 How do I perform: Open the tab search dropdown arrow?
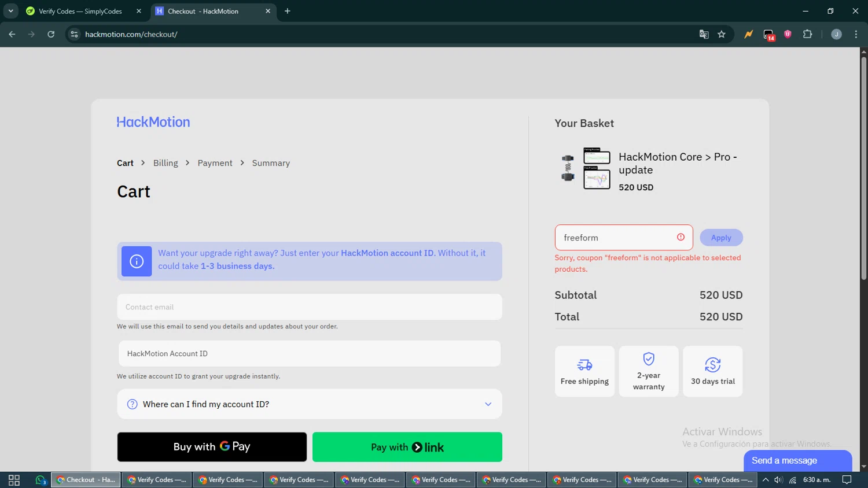[x=10, y=11]
